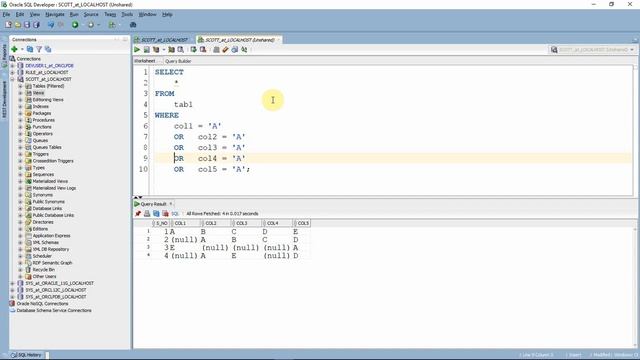Viewport: 640px width, 360px height.
Task: Open the Navigate menu
Action: 55,14
